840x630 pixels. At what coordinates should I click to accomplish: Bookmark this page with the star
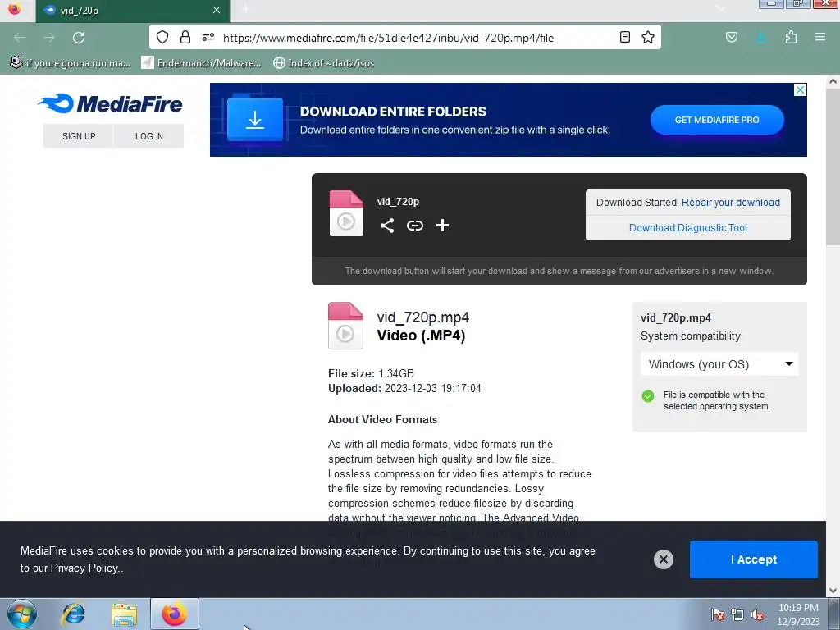pyautogui.click(x=648, y=37)
